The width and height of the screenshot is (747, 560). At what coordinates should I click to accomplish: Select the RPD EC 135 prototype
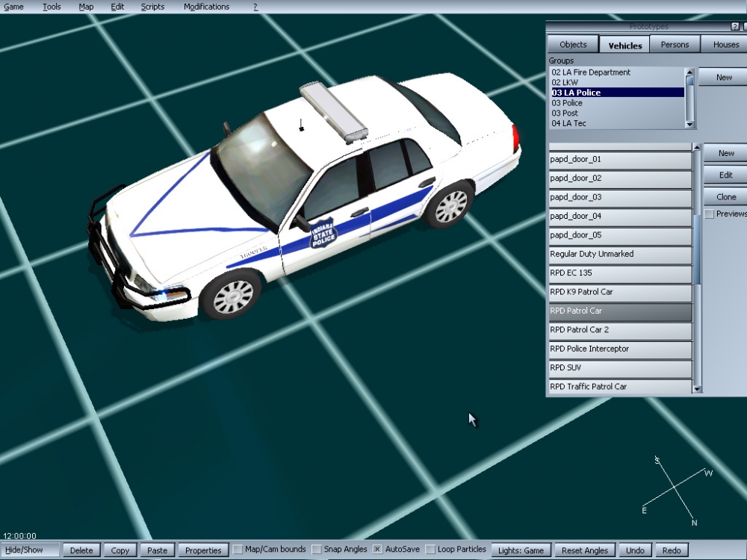(620, 273)
